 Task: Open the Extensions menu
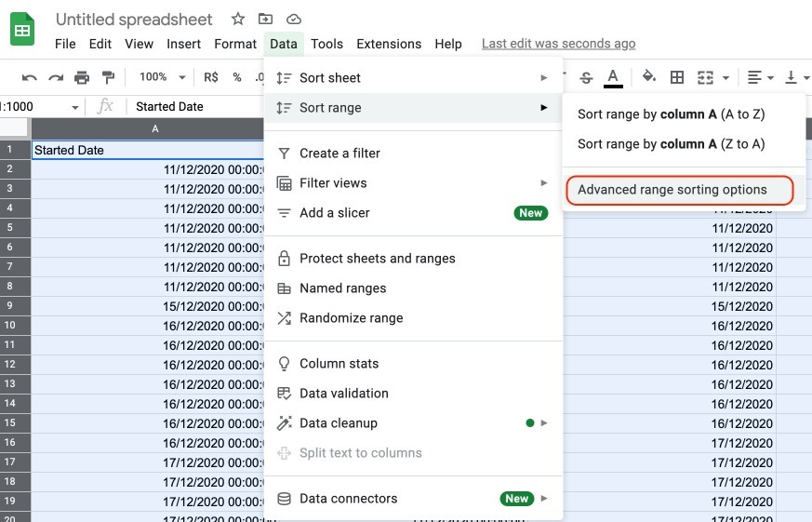[x=389, y=44]
